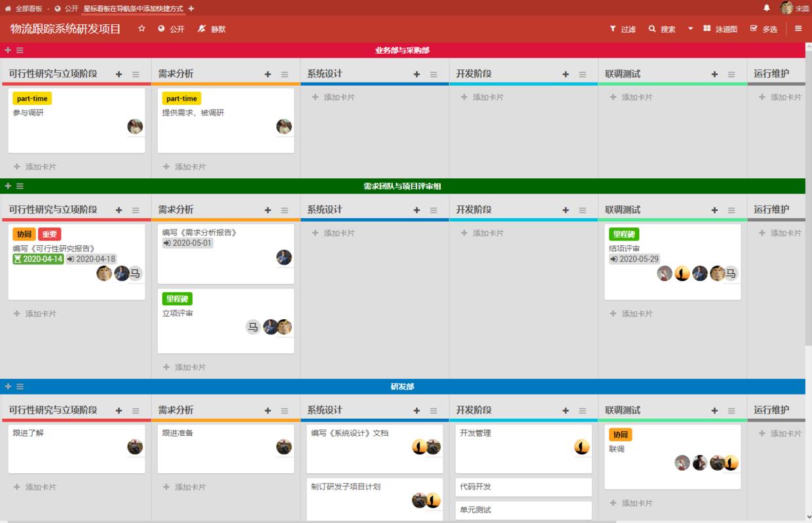Open the 制订研发子项目计划 card
This screenshot has height=523, width=812.
(x=375, y=499)
